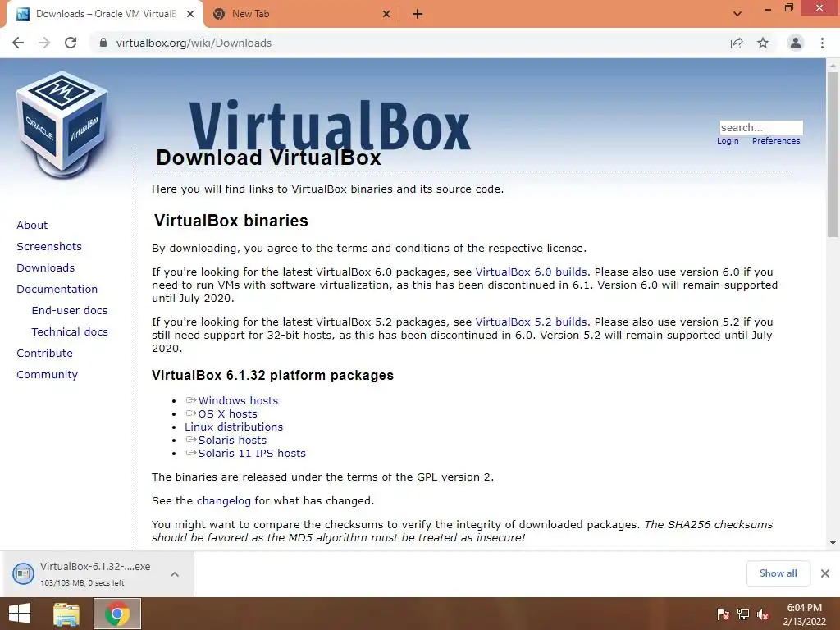The image size is (840, 630).
Task: Click the Action Center flag tray icon
Action: coord(723,614)
